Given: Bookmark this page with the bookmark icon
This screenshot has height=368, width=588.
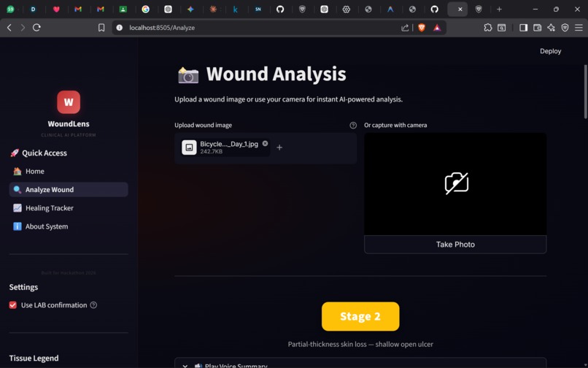Looking at the screenshot, I should tap(101, 28).
